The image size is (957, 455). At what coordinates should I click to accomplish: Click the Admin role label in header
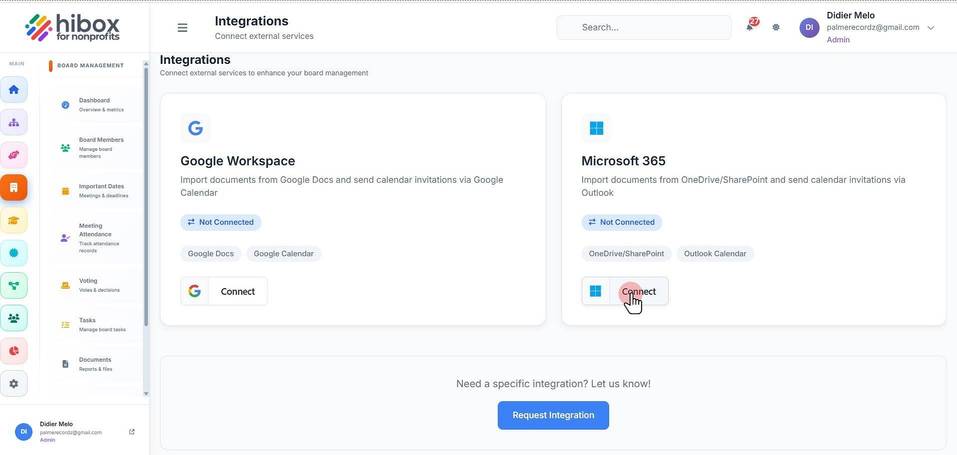click(x=838, y=40)
